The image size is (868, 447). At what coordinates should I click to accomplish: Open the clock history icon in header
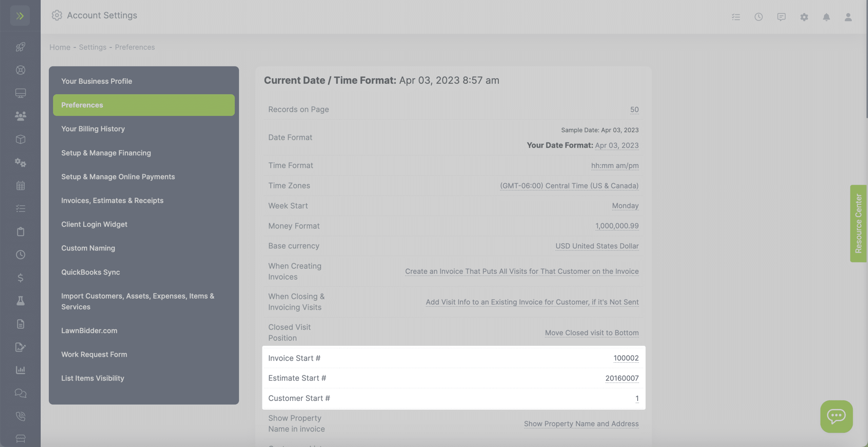(x=758, y=17)
